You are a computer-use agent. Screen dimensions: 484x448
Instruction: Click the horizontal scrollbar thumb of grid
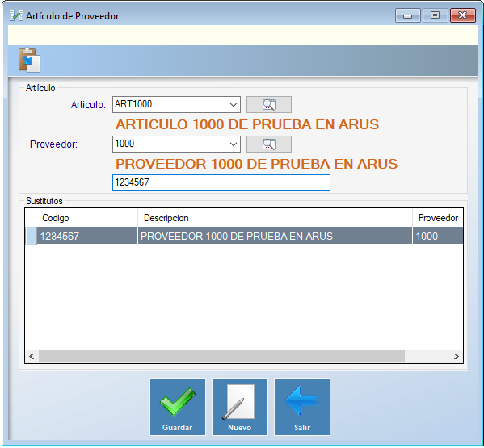point(221,357)
